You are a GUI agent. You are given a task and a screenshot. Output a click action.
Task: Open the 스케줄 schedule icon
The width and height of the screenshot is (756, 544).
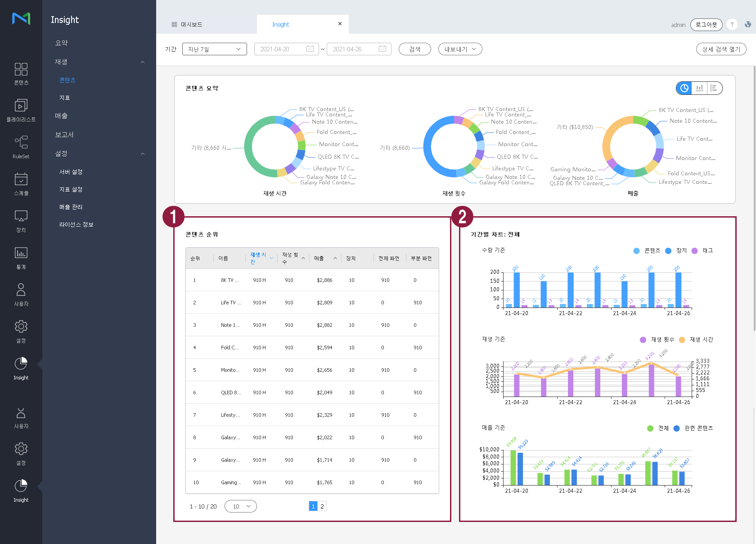click(21, 184)
